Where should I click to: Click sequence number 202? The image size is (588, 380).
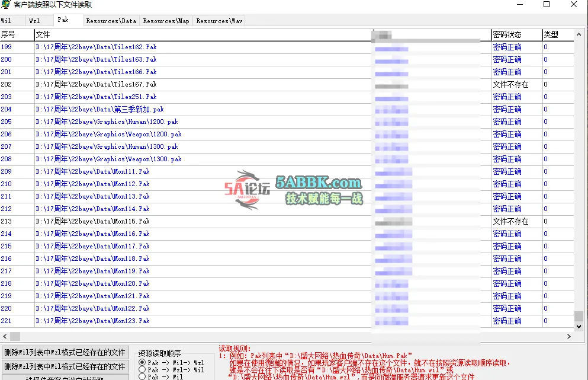(x=6, y=84)
